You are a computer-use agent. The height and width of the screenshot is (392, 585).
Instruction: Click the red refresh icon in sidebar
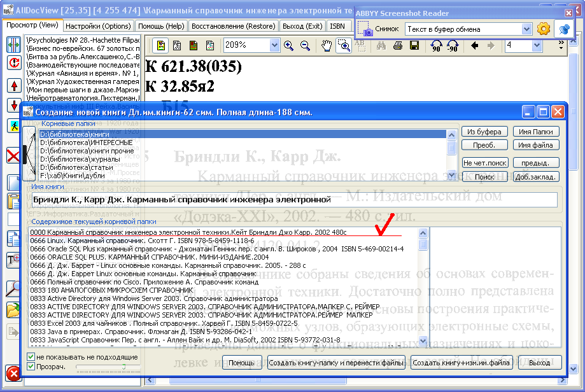coord(14,62)
